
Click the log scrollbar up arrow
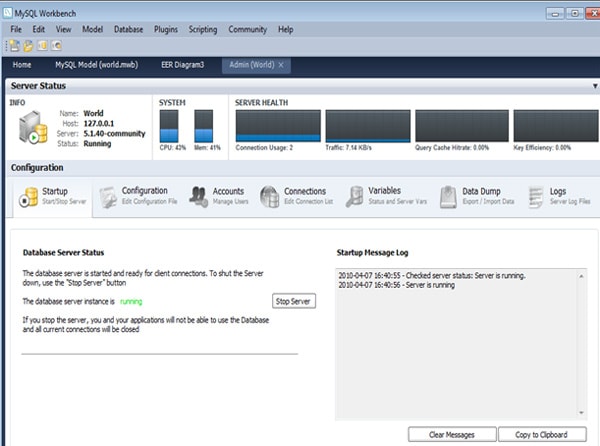pyautogui.click(x=582, y=276)
